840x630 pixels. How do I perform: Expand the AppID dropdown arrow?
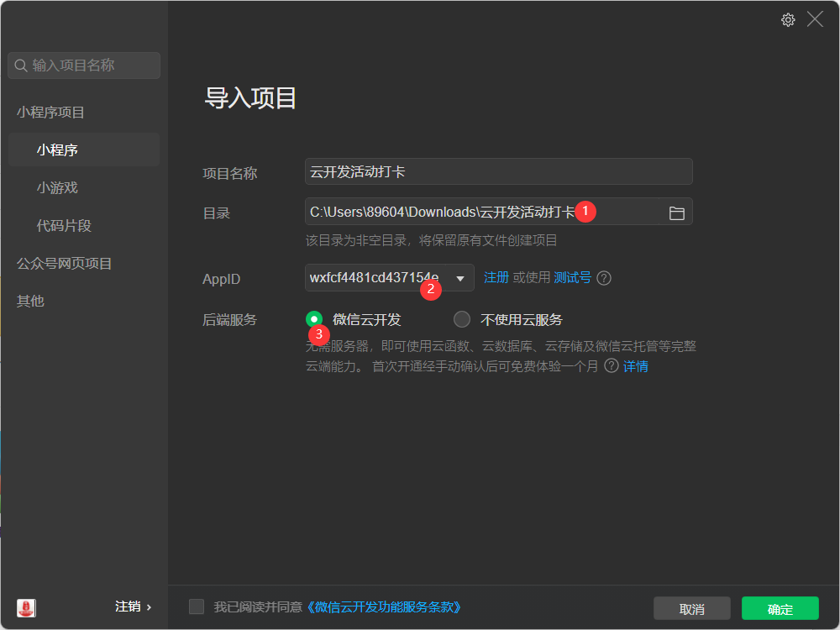[x=459, y=278]
